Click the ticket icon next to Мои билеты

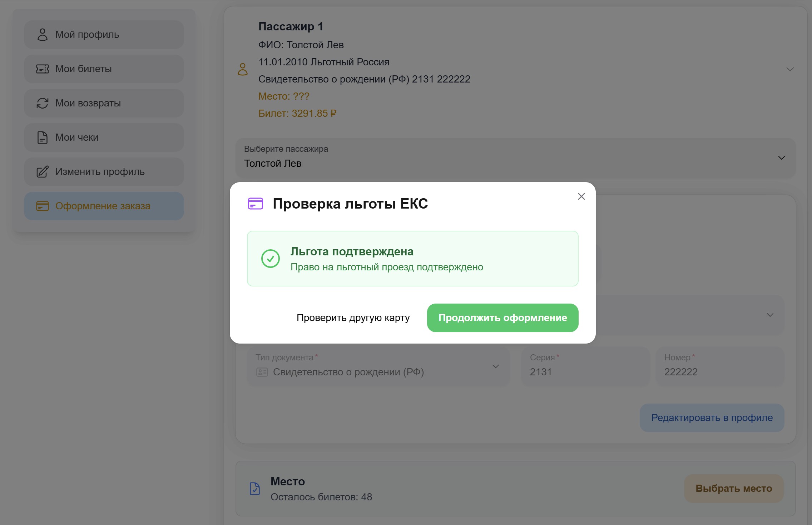click(43, 69)
